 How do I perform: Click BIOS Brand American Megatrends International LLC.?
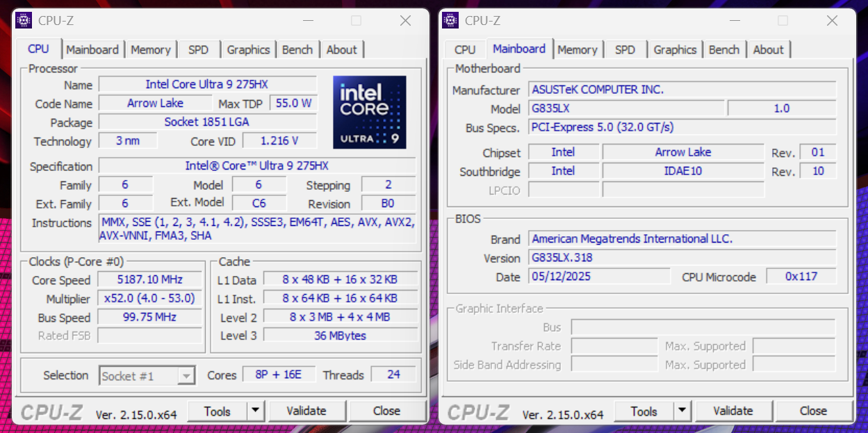point(682,238)
